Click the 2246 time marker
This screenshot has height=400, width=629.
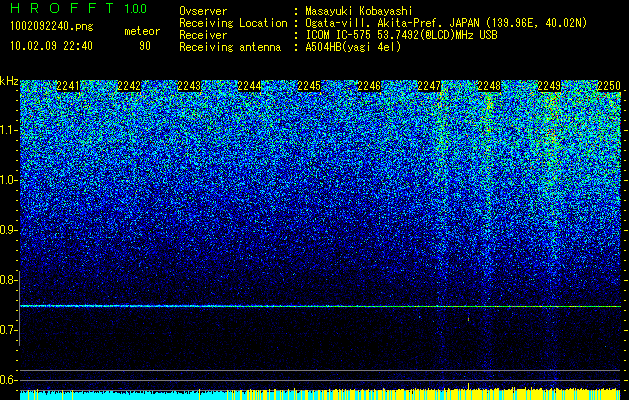point(369,86)
